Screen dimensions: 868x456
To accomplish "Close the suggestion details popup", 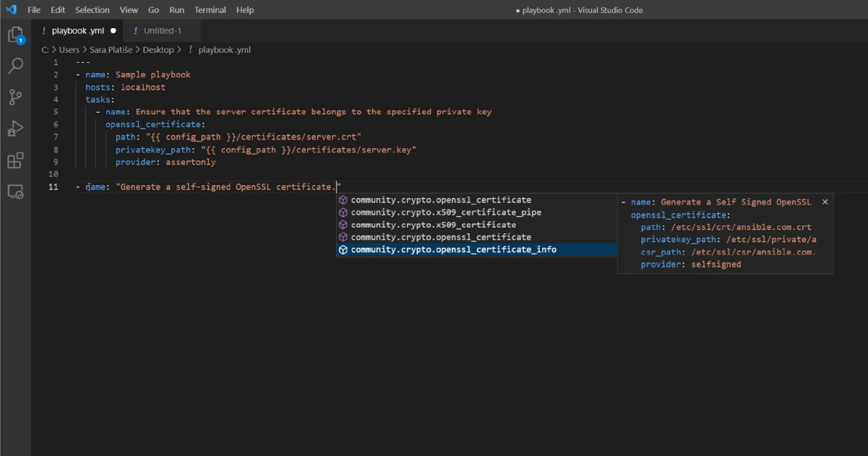I will 825,202.
